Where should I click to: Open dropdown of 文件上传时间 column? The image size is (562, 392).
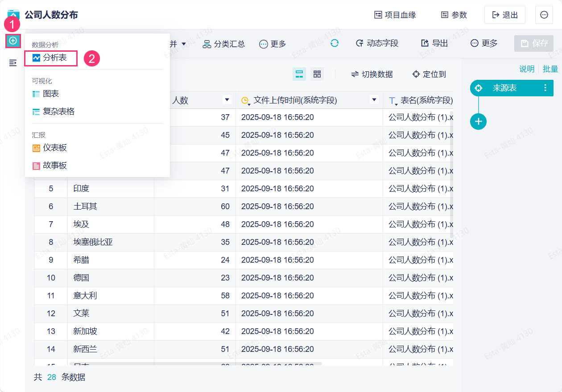(374, 100)
